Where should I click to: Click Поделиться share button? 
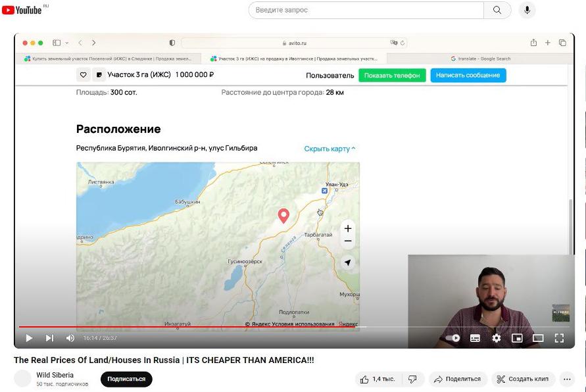tap(458, 380)
